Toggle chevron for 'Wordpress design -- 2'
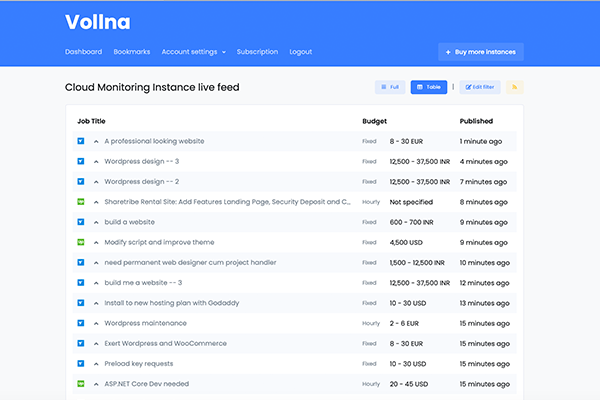The width and height of the screenshot is (600, 400). 96,182
